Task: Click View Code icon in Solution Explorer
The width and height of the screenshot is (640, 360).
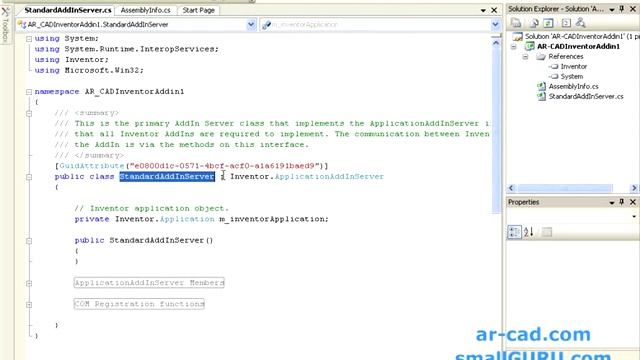Action: [566, 24]
